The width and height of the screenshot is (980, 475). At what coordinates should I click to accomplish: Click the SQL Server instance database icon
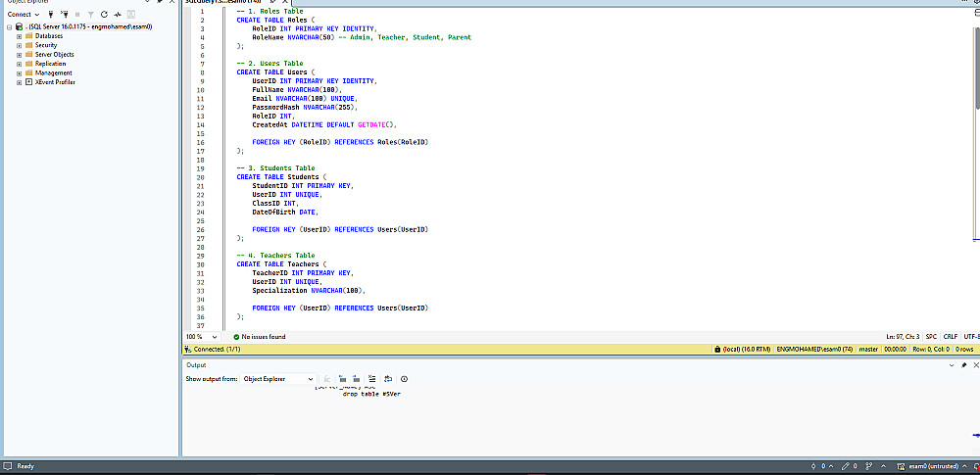click(x=19, y=26)
